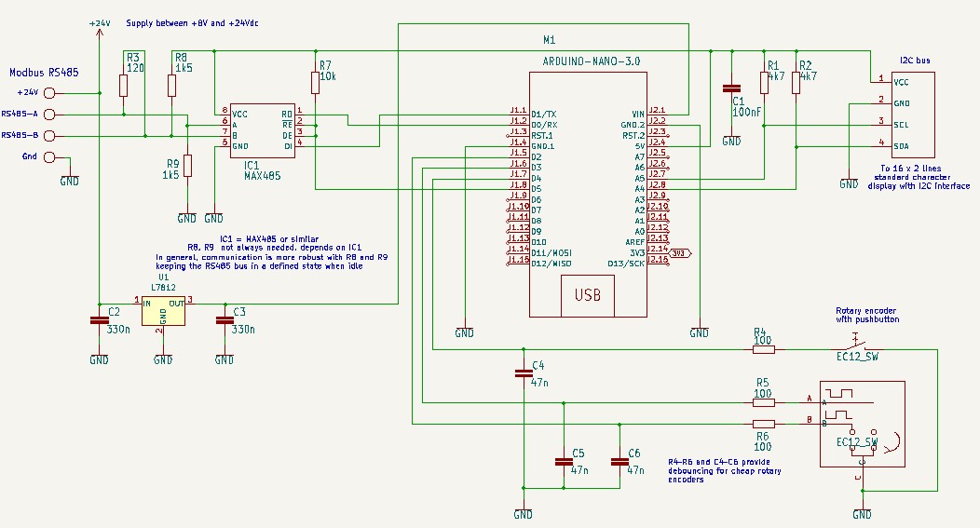Select the U1 L7812 regulator symbol
980x528 pixels.
click(x=163, y=311)
